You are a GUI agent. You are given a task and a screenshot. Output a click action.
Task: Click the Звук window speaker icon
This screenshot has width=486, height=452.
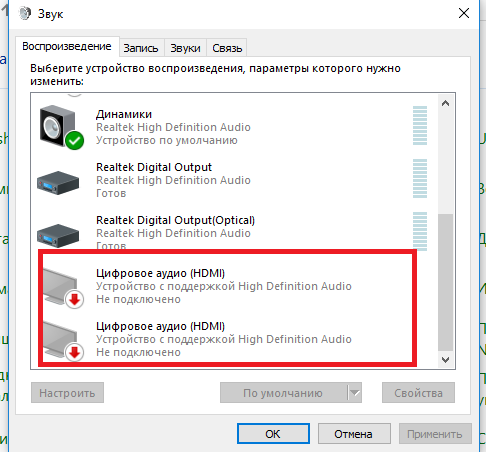tap(25, 13)
